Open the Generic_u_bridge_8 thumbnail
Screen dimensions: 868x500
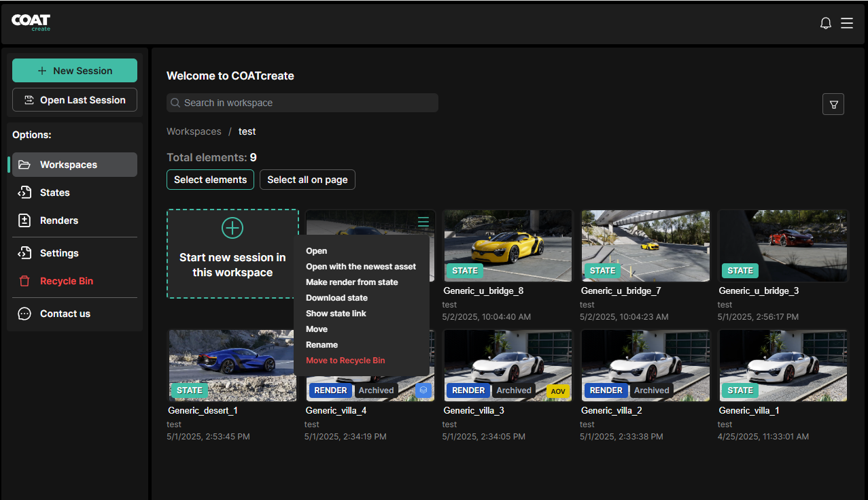click(x=507, y=245)
